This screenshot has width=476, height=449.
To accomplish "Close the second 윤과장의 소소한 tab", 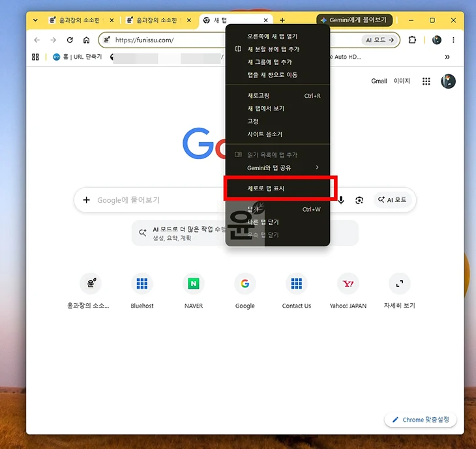I will click(x=189, y=20).
